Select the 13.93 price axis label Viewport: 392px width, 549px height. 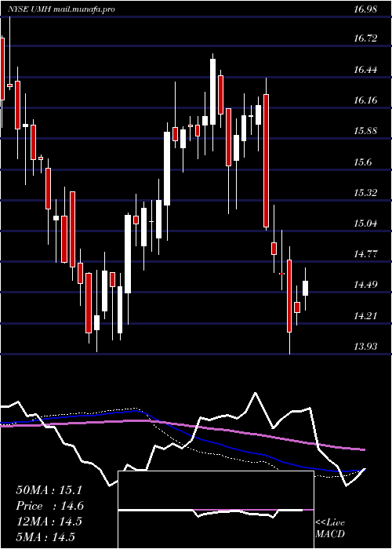point(365,347)
